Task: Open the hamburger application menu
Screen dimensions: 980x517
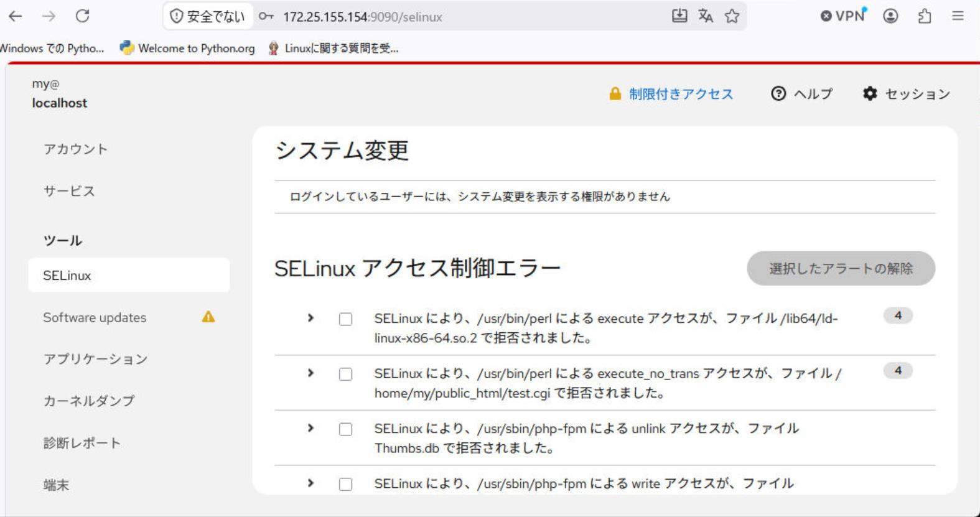Action: tap(958, 16)
